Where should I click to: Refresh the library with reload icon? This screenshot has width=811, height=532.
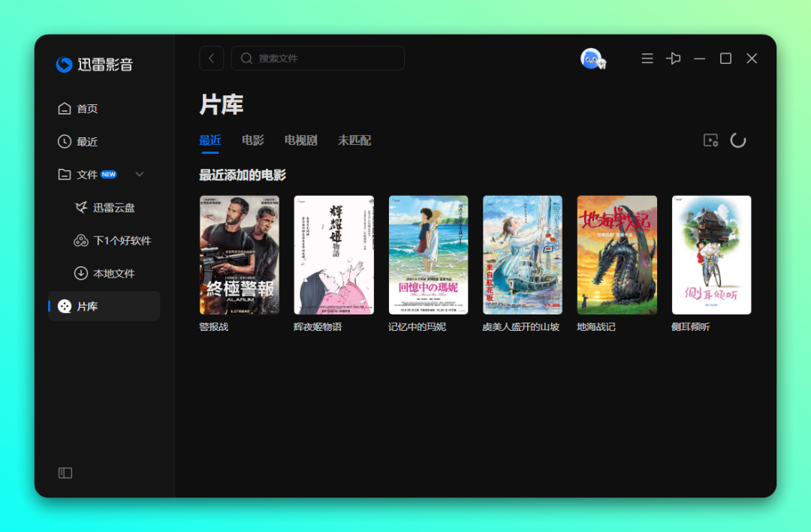pos(738,140)
